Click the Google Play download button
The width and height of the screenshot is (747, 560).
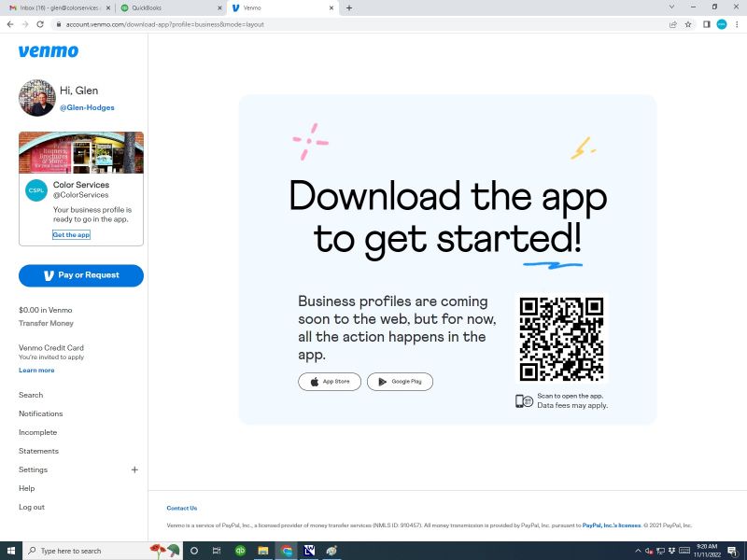[400, 382]
